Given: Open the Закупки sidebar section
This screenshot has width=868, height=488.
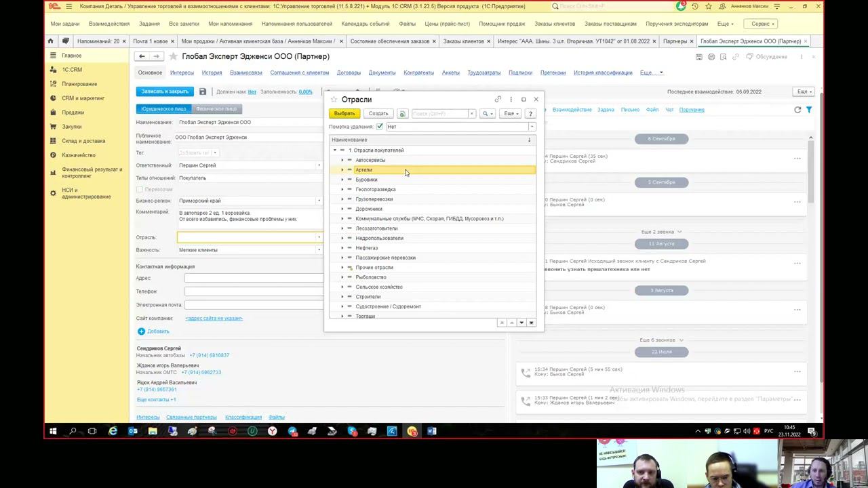Looking at the screenshot, I should pos(72,127).
